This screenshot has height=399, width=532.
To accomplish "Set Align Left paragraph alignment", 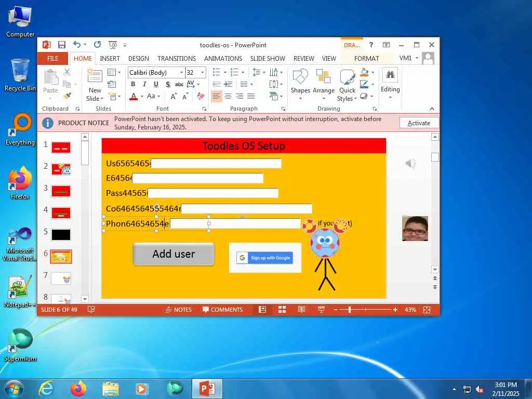I will click(216, 96).
